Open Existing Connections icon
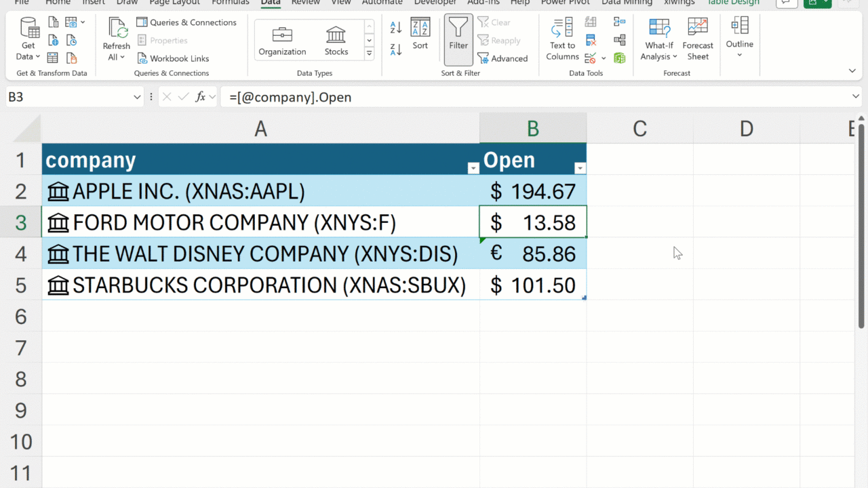 click(71, 58)
